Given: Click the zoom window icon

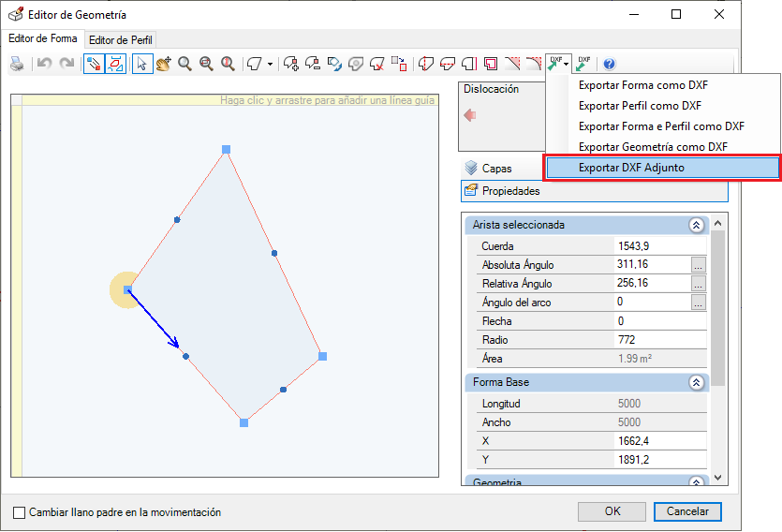Looking at the screenshot, I should (x=206, y=64).
